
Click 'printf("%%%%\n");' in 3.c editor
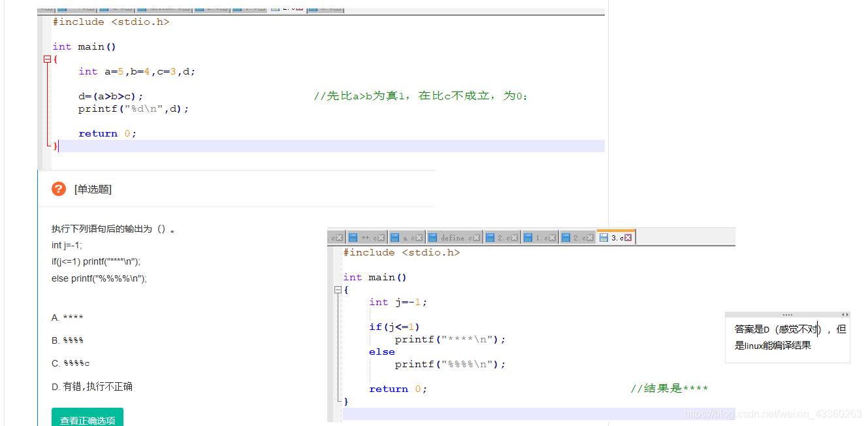[x=451, y=364]
